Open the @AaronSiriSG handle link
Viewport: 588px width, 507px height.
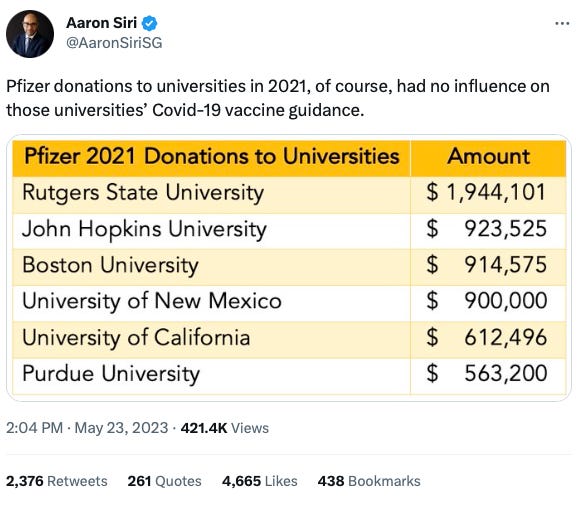tap(114, 43)
